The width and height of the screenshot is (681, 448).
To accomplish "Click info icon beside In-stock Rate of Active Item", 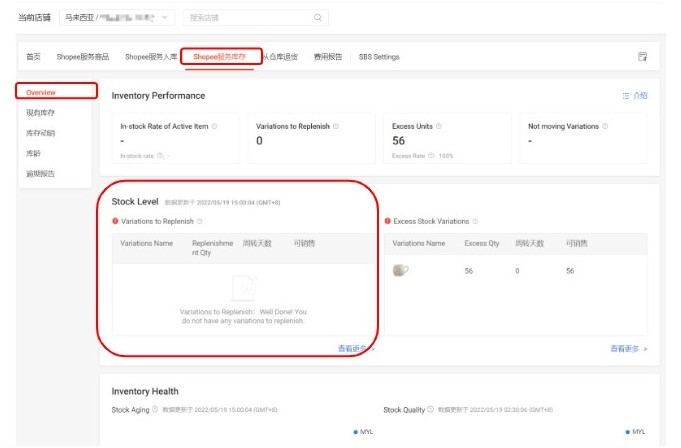I will (x=214, y=126).
